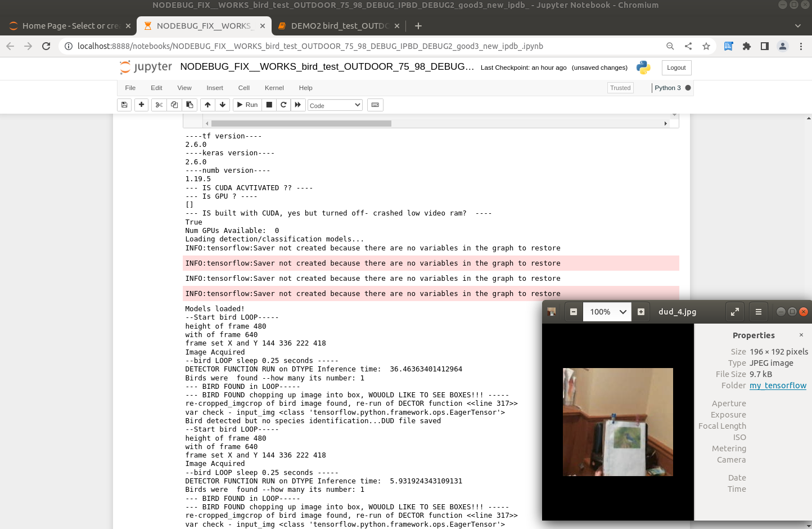Screen dimensions: 812x529
Task: Toggle Chromium side panel button
Action: click(x=764, y=46)
